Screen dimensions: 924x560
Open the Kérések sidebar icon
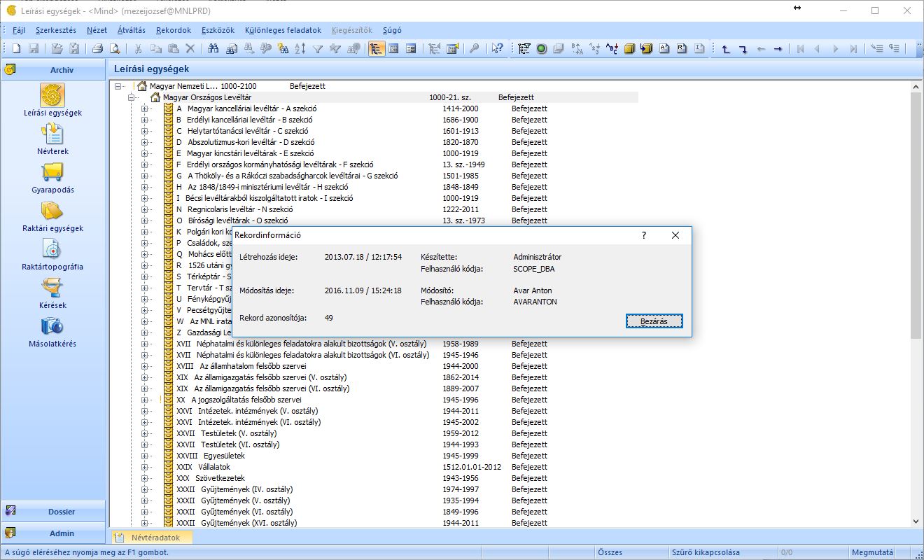[52, 293]
